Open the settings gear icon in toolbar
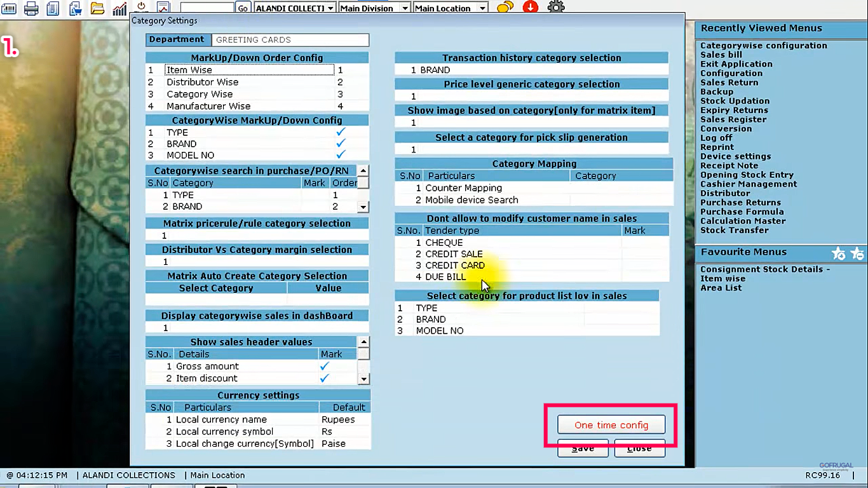868x488 pixels. [556, 7]
